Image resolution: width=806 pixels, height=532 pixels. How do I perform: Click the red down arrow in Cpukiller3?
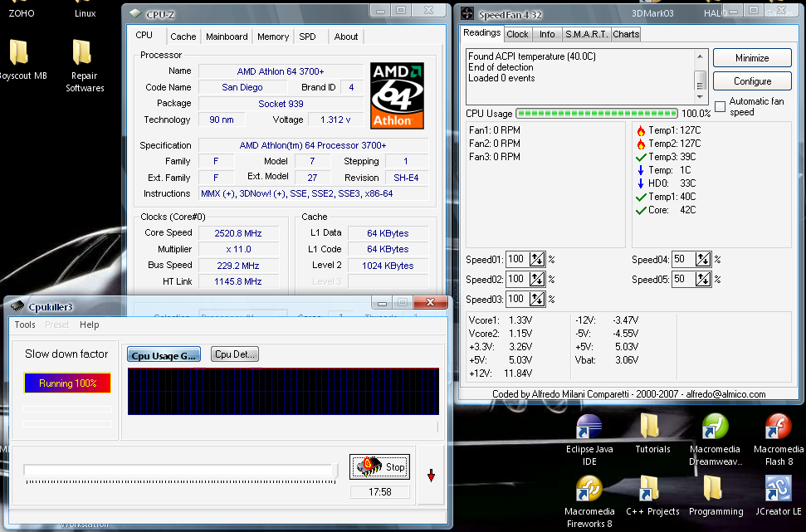[431, 476]
